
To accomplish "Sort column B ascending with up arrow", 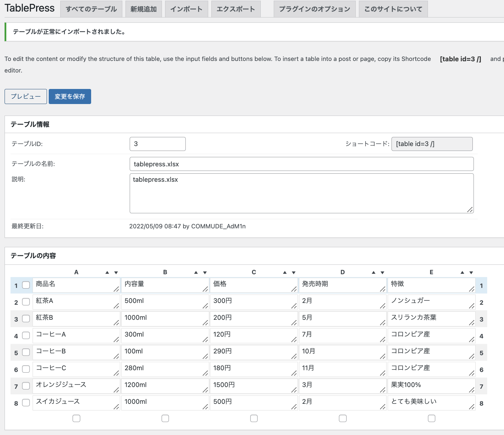I will point(196,272).
